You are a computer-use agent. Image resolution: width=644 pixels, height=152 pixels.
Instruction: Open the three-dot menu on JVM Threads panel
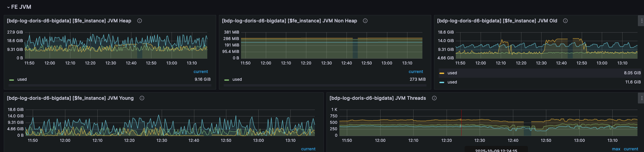click(x=642, y=98)
